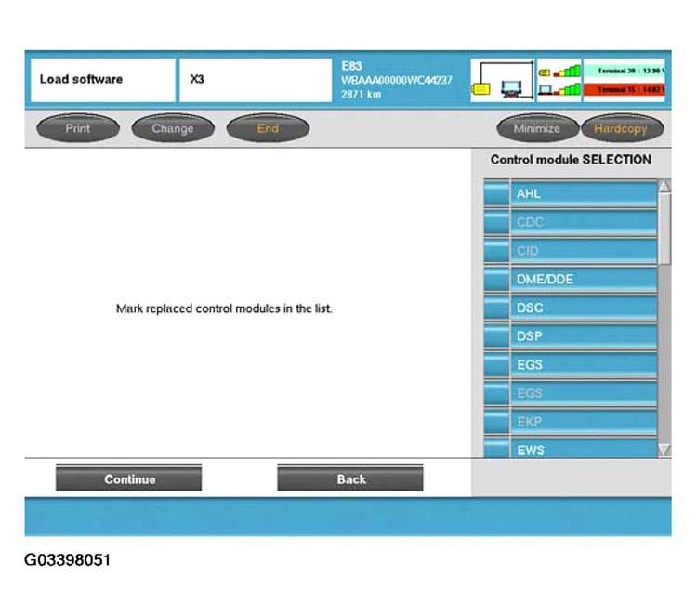This screenshot has width=697, height=616.
Task: Select EWS in control module list
Action: (584, 451)
